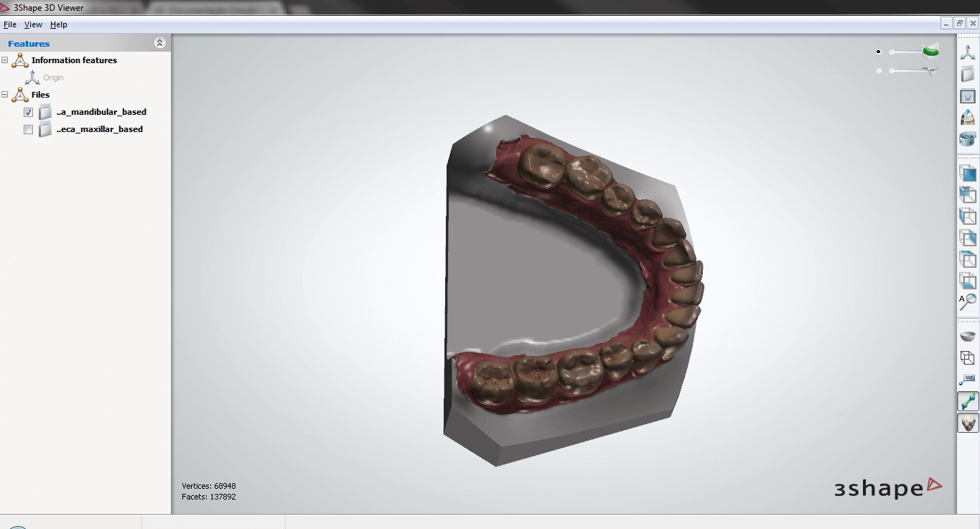Open the File menu
Image resolution: width=980 pixels, height=529 pixels.
click(10, 24)
